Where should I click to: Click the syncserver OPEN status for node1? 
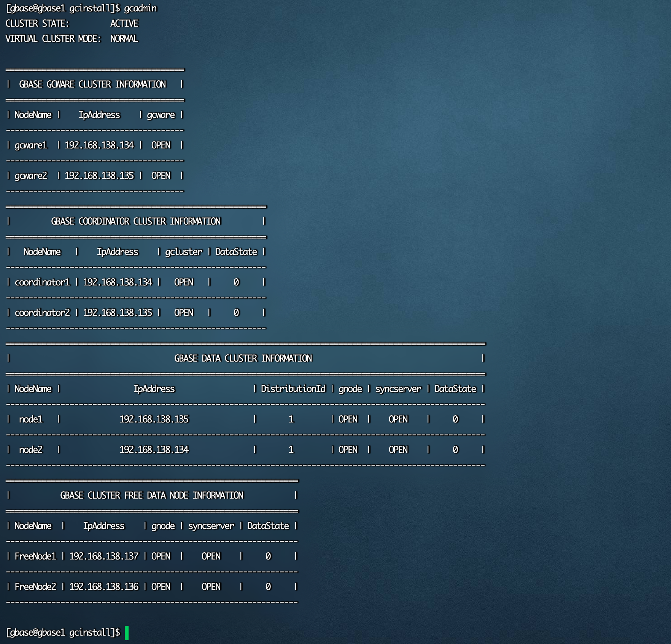[398, 419]
